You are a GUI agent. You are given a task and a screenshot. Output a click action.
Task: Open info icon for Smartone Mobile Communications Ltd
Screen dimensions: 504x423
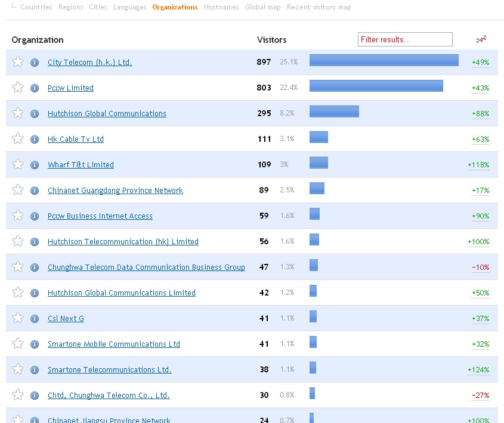point(35,344)
